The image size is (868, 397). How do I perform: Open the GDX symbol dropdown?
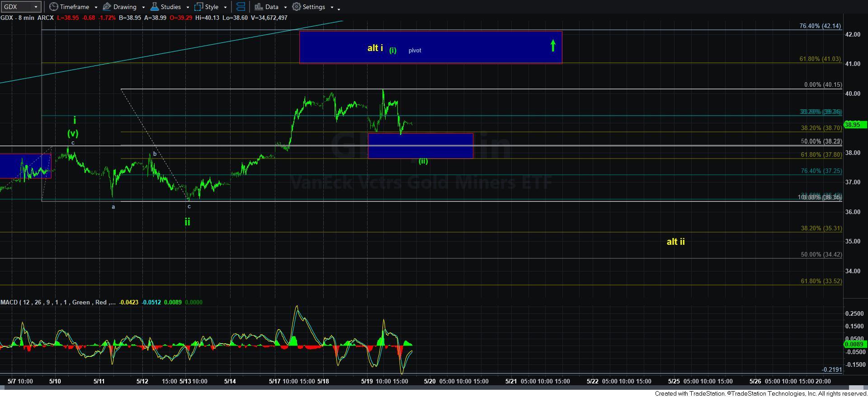(36, 7)
